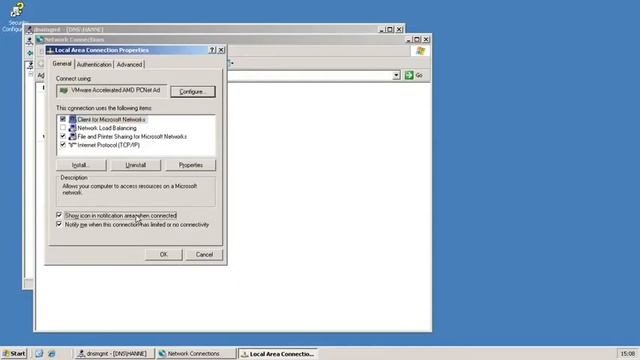Maximize the Network Connections window
Screen dimensions: 640x360
[x=417, y=40]
